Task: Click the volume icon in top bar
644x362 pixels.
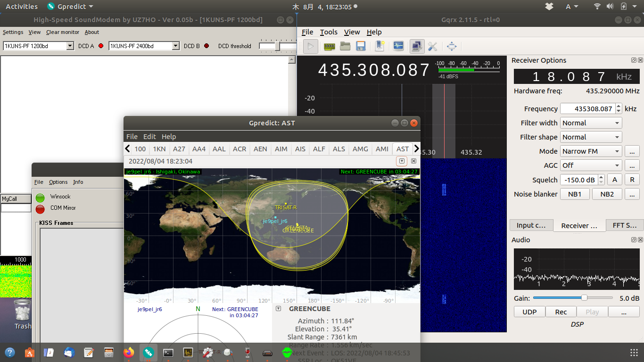Action: [x=610, y=7]
